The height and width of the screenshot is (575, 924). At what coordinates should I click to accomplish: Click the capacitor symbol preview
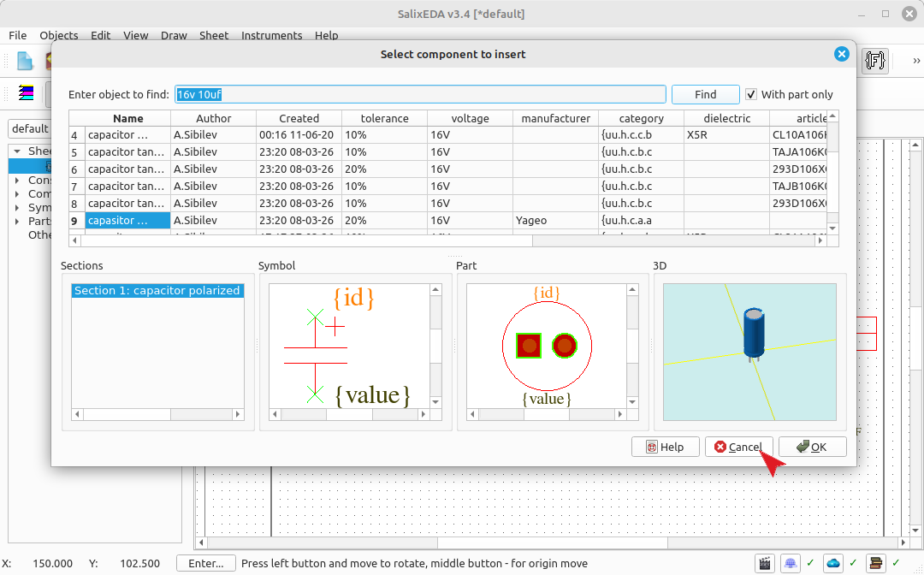(x=349, y=346)
